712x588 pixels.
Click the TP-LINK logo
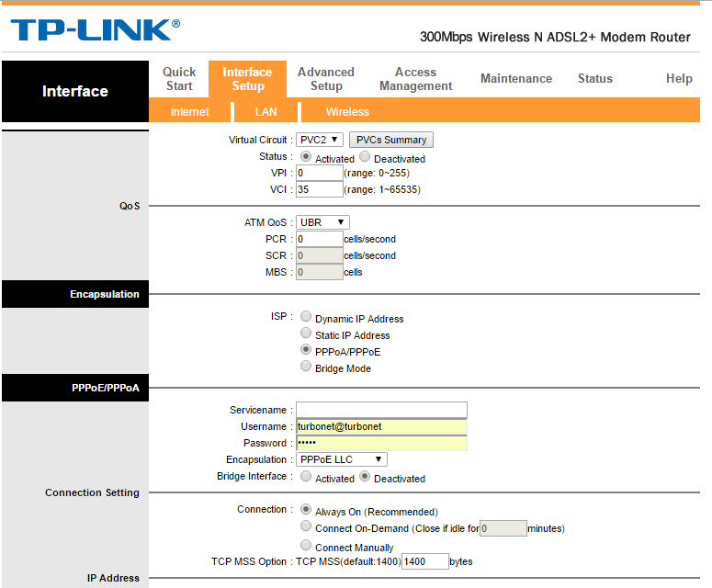[x=96, y=30]
